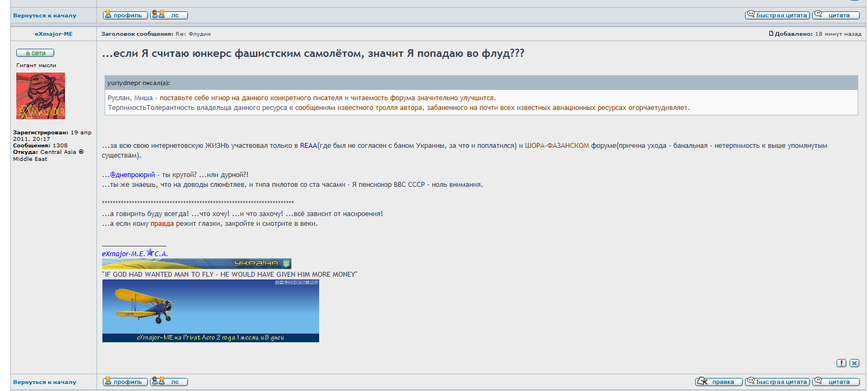
Task: Click the eXmajor user avatar image
Action: [x=41, y=96]
